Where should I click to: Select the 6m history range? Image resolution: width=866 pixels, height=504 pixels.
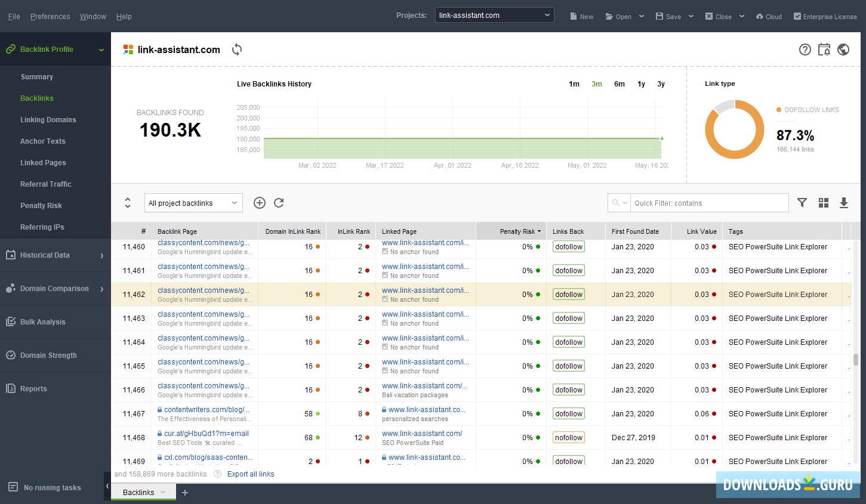[x=620, y=84]
